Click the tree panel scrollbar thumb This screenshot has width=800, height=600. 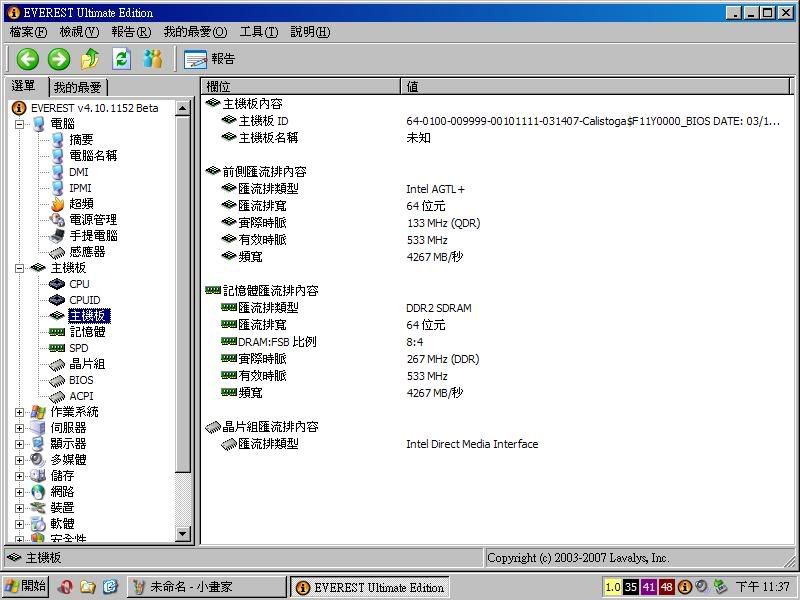pos(183,293)
